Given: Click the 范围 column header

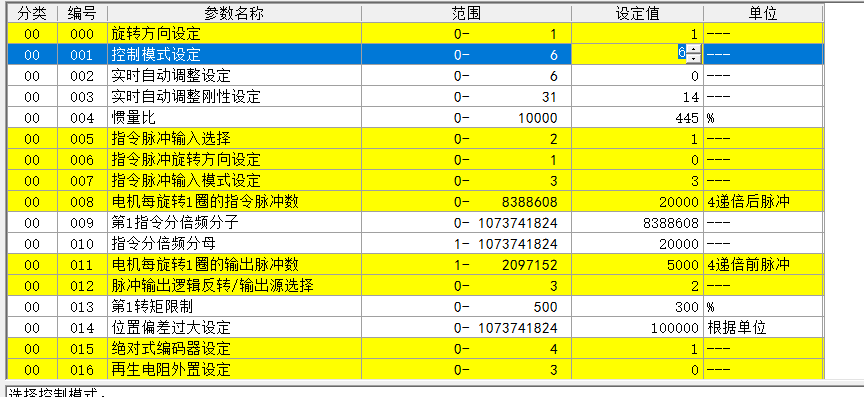Looking at the screenshot, I should tap(466, 13).
